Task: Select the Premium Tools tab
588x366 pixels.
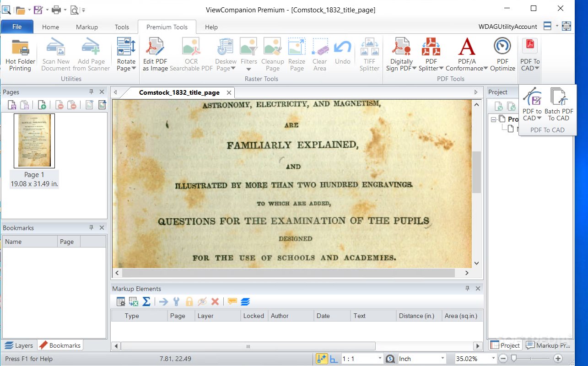Action: [x=167, y=27]
